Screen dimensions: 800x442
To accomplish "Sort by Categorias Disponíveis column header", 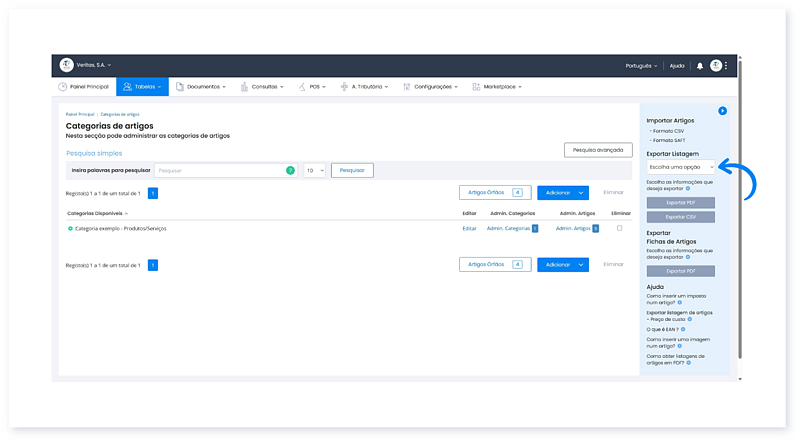I will pos(97,213).
